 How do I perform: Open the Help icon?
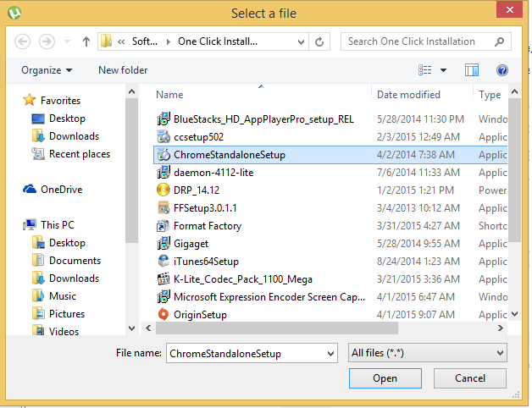(502, 70)
